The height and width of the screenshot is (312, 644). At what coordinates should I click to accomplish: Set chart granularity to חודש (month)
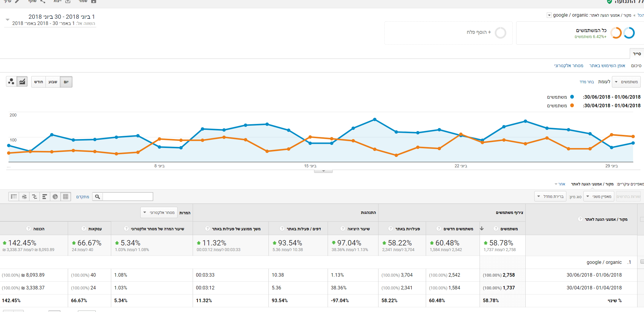tap(39, 82)
